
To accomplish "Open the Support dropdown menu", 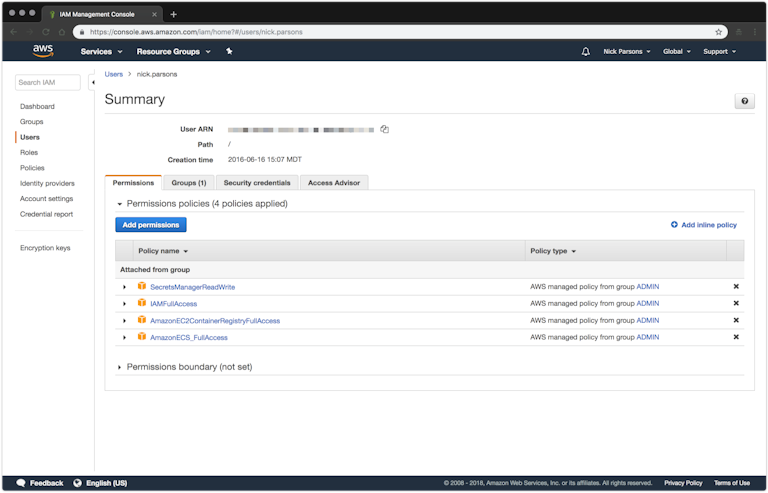I will (x=720, y=51).
